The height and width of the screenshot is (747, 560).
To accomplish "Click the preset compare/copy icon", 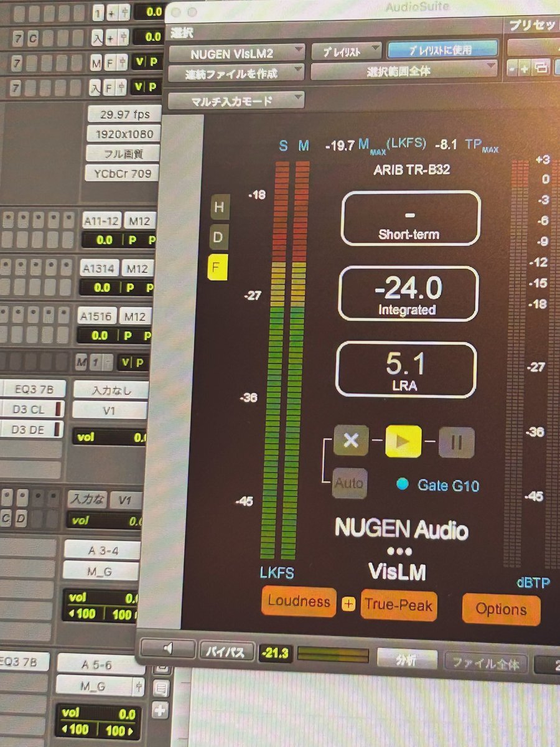I will click(x=541, y=68).
